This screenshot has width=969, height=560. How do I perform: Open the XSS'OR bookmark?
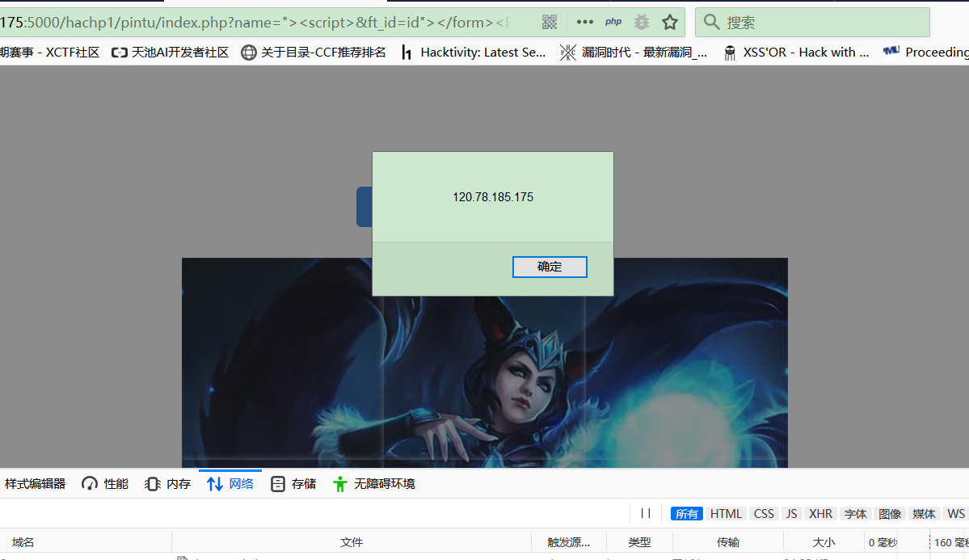pos(796,53)
